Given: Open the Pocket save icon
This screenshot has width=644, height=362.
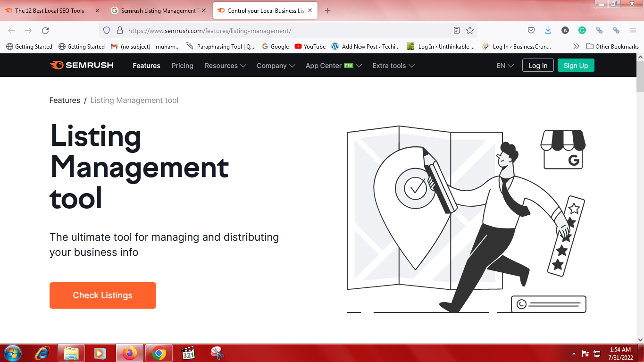Looking at the screenshot, I should coord(531,30).
